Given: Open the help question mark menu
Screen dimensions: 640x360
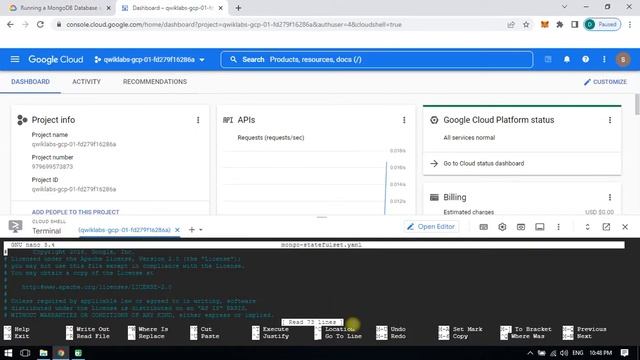Looking at the screenshot, I should coord(585,60).
